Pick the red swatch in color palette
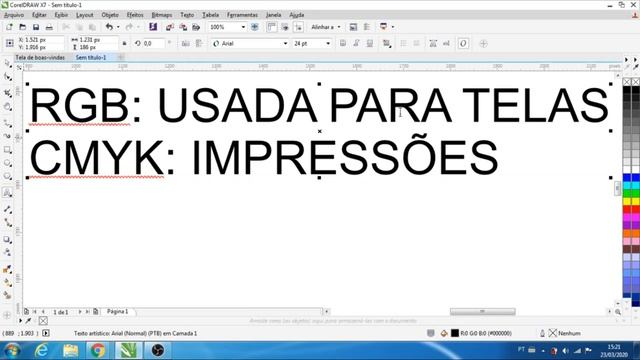This screenshot has height=360, width=640. [x=627, y=209]
